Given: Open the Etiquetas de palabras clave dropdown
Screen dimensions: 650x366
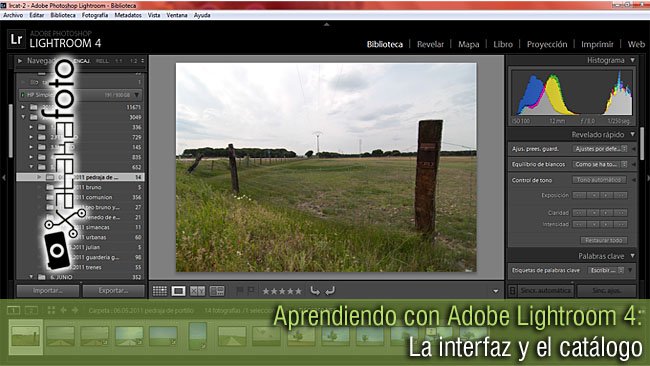Looking at the screenshot, I should pos(606,270).
